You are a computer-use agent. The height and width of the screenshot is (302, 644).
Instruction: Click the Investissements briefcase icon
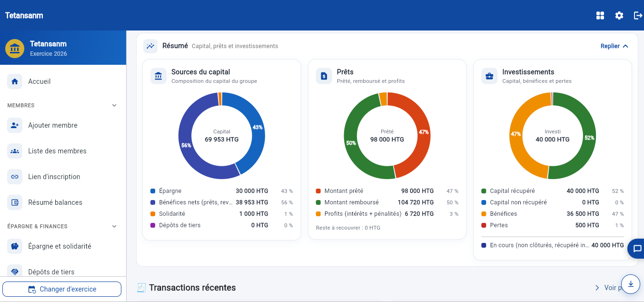[489, 76]
